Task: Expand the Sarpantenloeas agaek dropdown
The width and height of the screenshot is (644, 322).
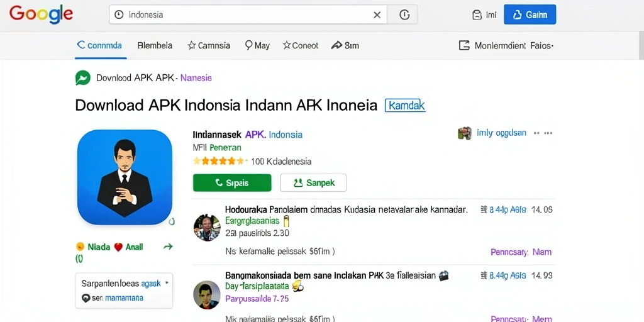Action: pyautogui.click(x=167, y=283)
